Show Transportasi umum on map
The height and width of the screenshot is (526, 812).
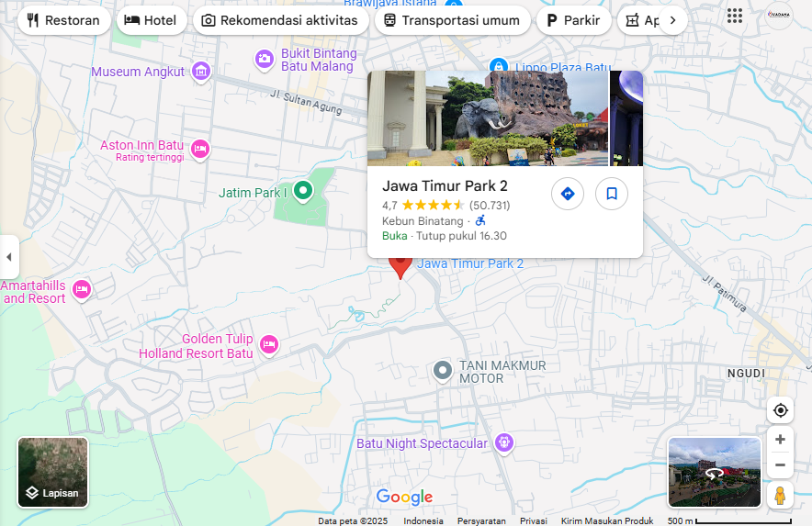click(452, 20)
